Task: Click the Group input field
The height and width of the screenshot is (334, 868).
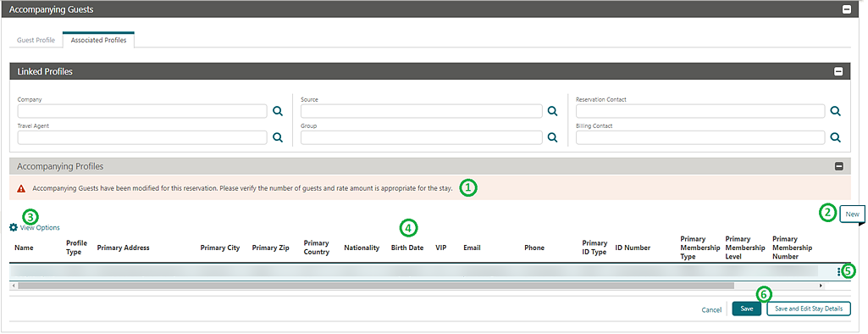Action: (x=421, y=137)
